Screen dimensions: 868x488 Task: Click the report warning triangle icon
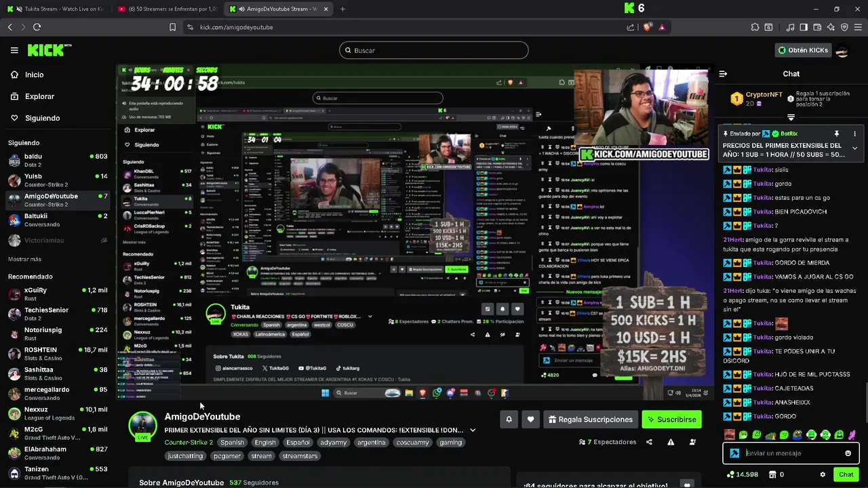(671, 442)
